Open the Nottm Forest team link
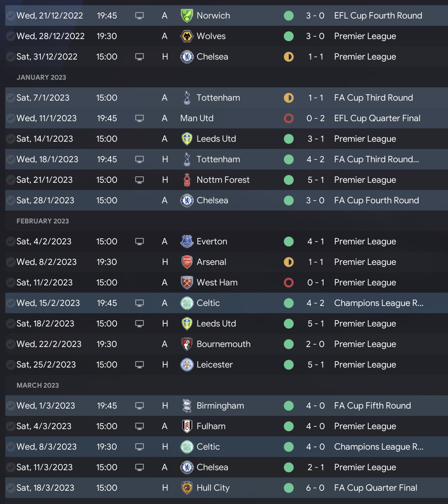This screenshot has height=504, width=448. pyautogui.click(x=223, y=180)
